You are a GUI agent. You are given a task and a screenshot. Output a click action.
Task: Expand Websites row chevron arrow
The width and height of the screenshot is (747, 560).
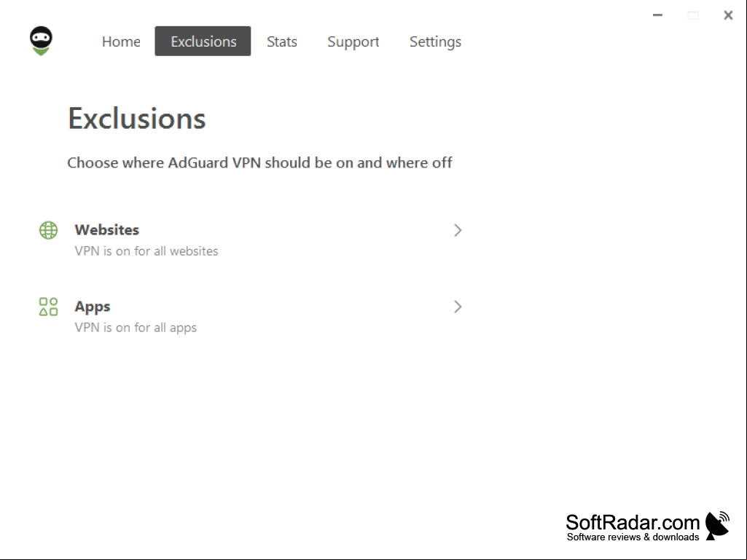458,230
